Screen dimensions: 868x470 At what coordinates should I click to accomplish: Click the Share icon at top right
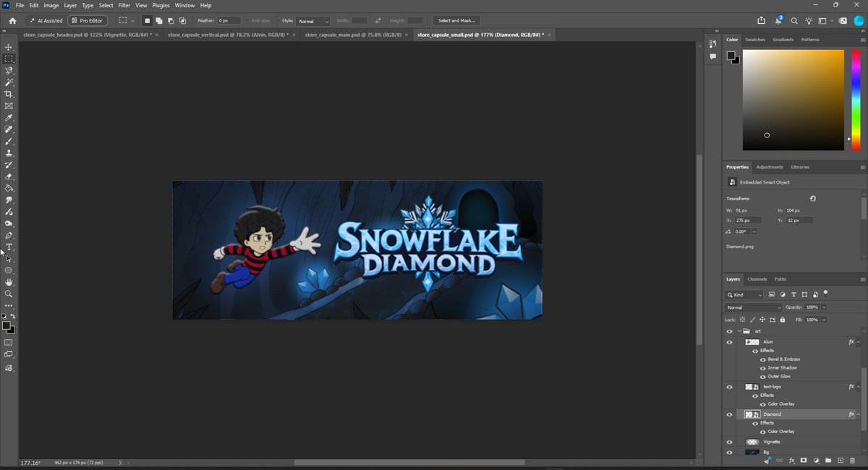tap(761, 20)
